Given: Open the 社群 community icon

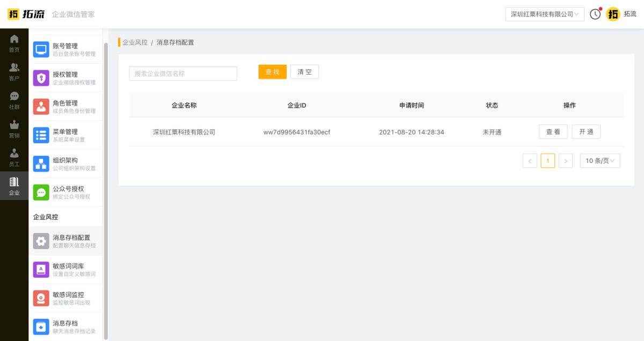Looking at the screenshot, I should [x=14, y=97].
